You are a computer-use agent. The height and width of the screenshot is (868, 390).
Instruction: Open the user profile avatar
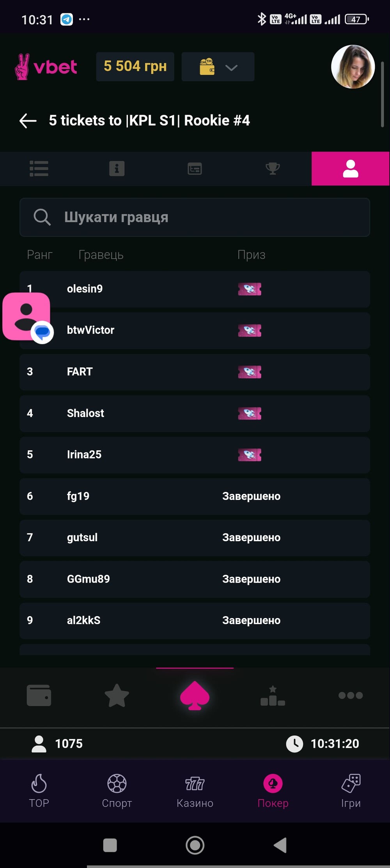click(x=353, y=67)
